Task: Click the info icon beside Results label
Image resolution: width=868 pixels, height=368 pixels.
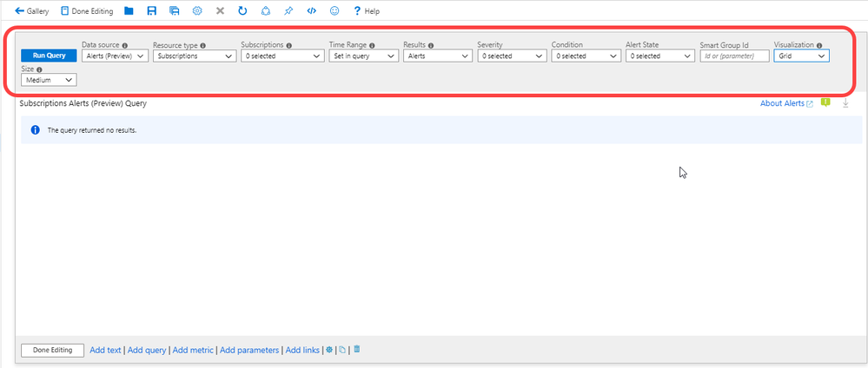Action: 431,45
